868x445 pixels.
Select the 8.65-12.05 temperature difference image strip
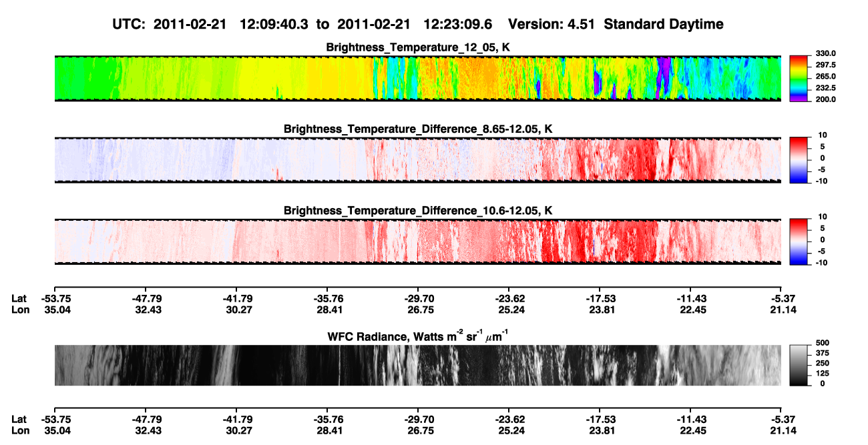coord(417,160)
